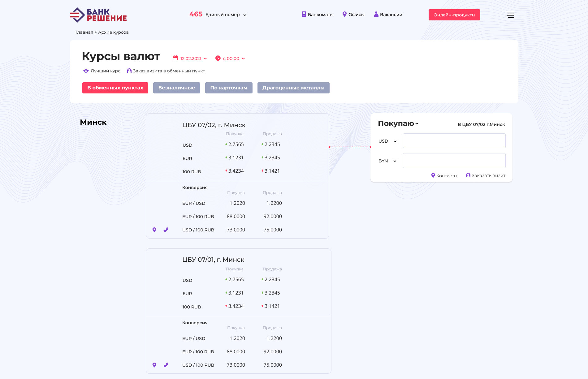The height and width of the screenshot is (379, 588).
Task: Click the Заказать визит link in the calculator
Action: point(485,175)
